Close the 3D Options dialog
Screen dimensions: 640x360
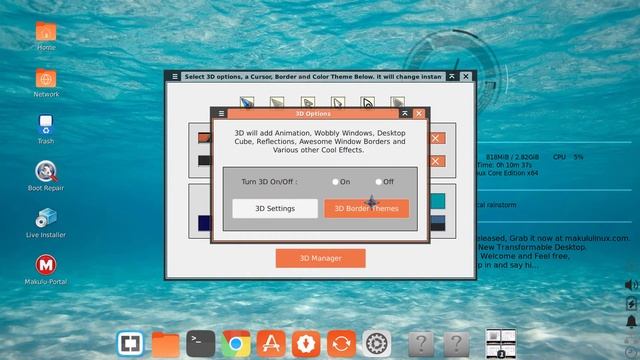(x=419, y=113)
